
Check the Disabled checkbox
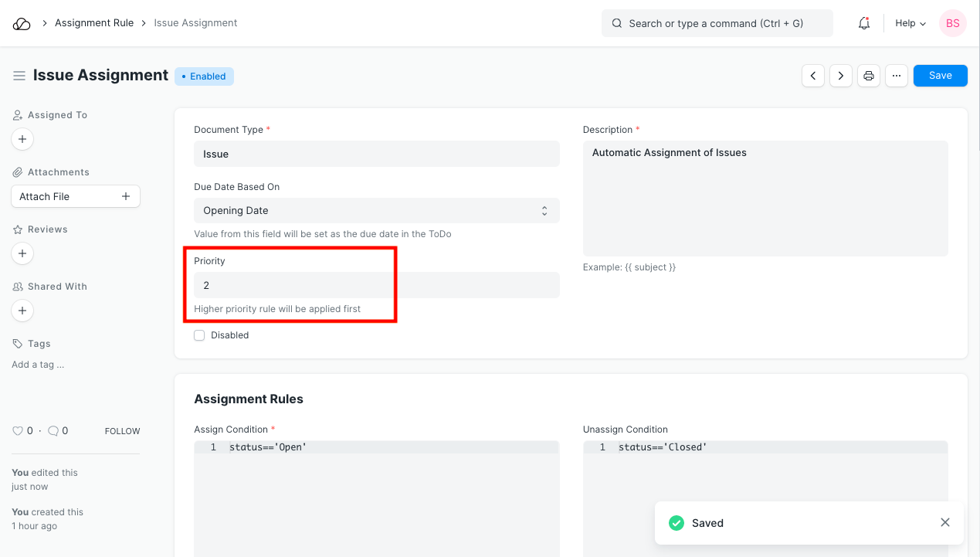[199, 335]
